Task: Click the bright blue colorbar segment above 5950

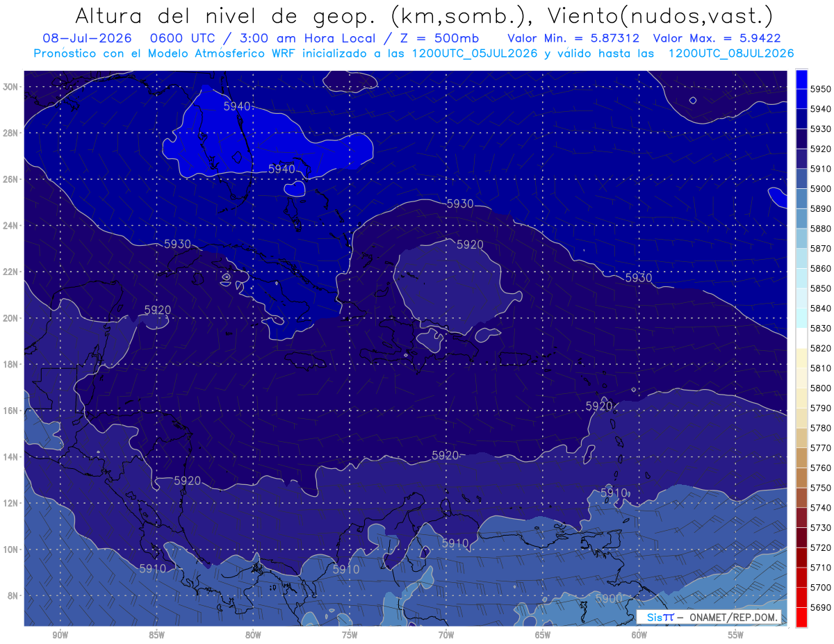Action: tap(801, 79)
